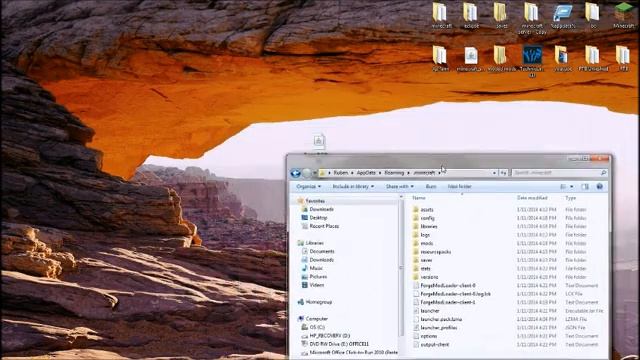Open the Include in library menu

tap(353, 187)
